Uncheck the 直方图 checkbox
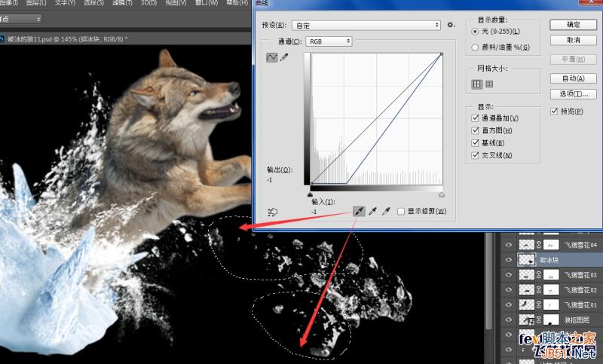This screenshot has height=364, width=603. tap(475, 130)
